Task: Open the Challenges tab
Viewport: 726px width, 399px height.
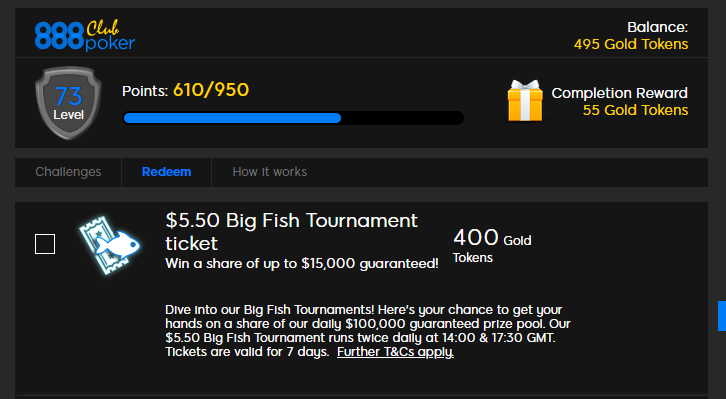Action: (68, 172)
